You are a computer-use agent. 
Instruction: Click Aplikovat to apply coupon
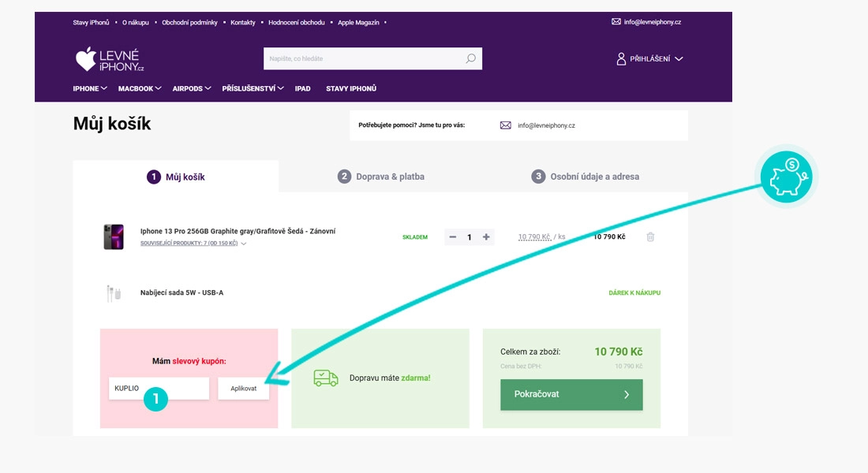pos(244,389)
